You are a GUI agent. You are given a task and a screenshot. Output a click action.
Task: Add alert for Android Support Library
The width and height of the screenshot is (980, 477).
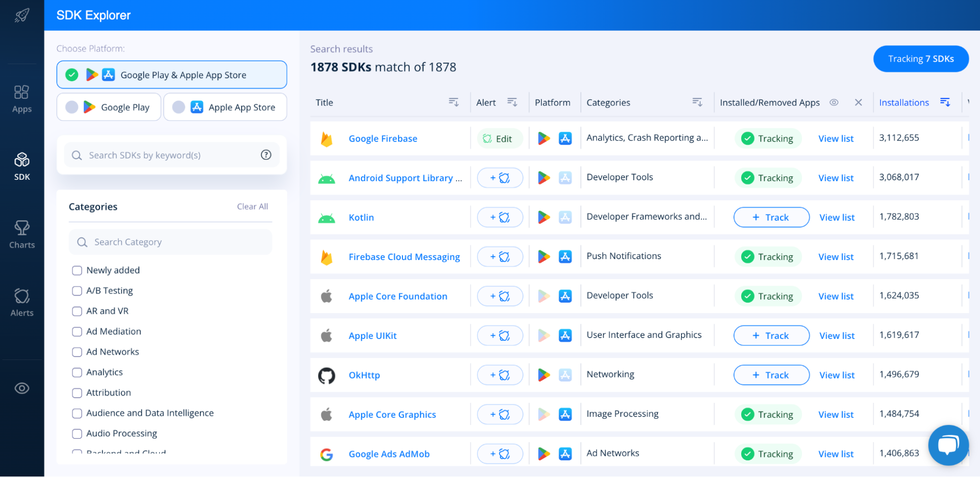(x=500, y=178)
